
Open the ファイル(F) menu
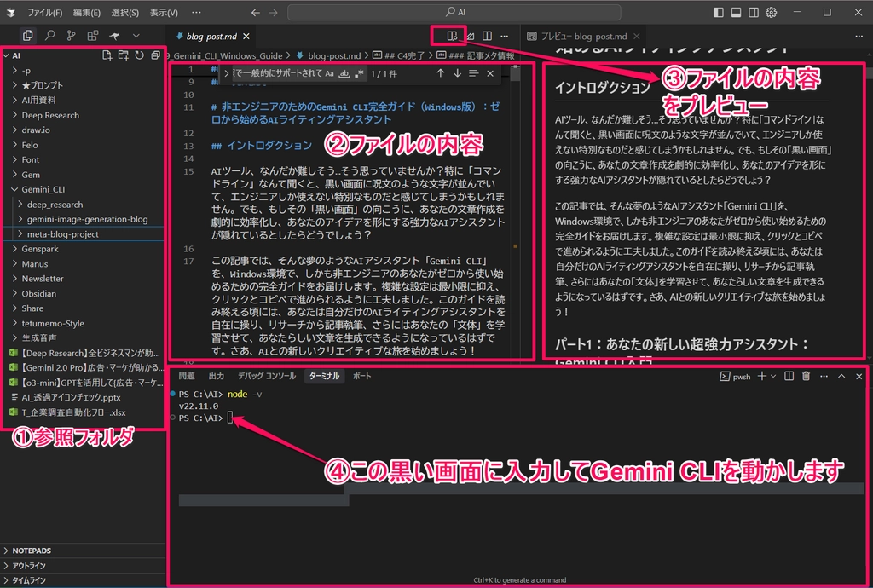click(x=44, y=12)
